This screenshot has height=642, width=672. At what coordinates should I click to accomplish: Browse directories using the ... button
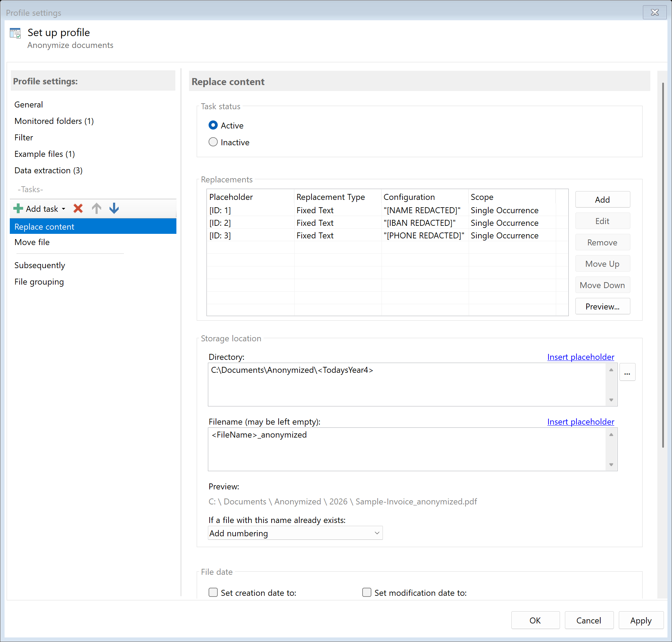(627, 372)
